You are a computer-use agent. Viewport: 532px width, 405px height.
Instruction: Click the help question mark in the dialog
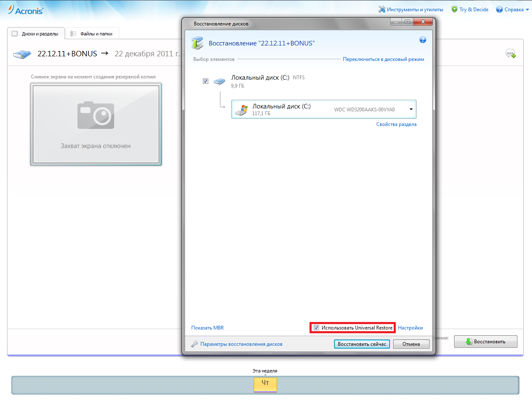[423, 40]
